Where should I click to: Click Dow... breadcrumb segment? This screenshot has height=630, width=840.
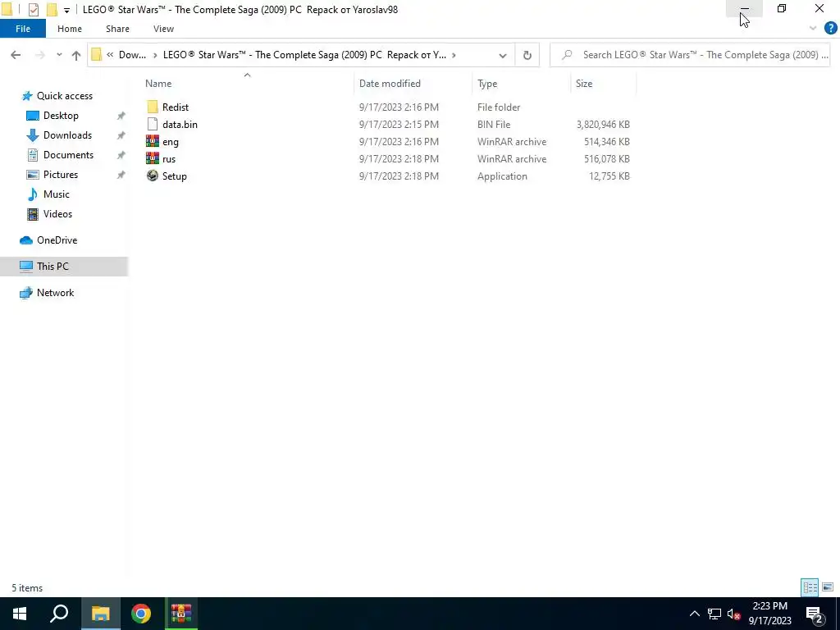132,55
